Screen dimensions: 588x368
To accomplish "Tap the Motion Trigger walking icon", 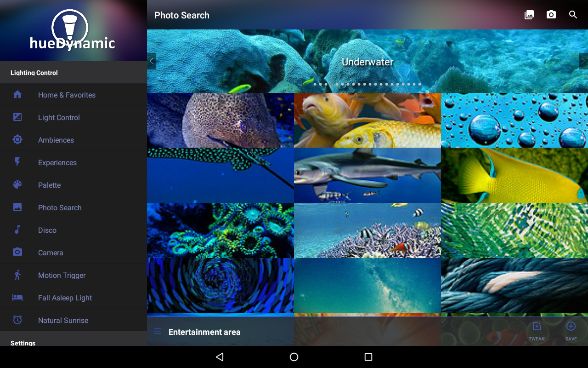I will (17, 275).
